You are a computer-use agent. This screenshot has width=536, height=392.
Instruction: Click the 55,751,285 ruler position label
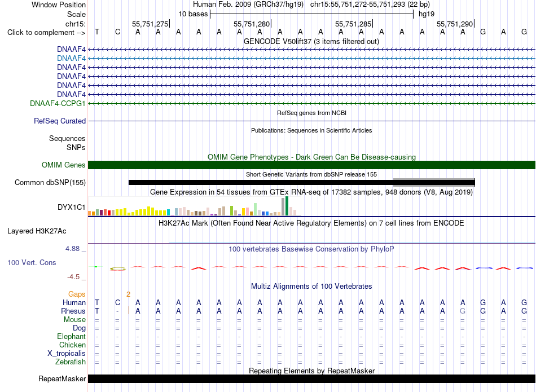click(x=353, y=24)
